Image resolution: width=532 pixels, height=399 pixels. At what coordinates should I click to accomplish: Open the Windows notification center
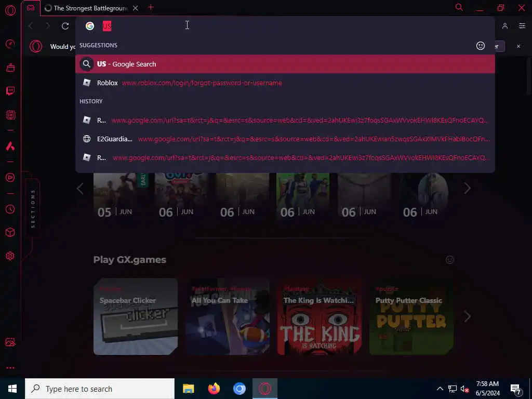coord(516,389)
